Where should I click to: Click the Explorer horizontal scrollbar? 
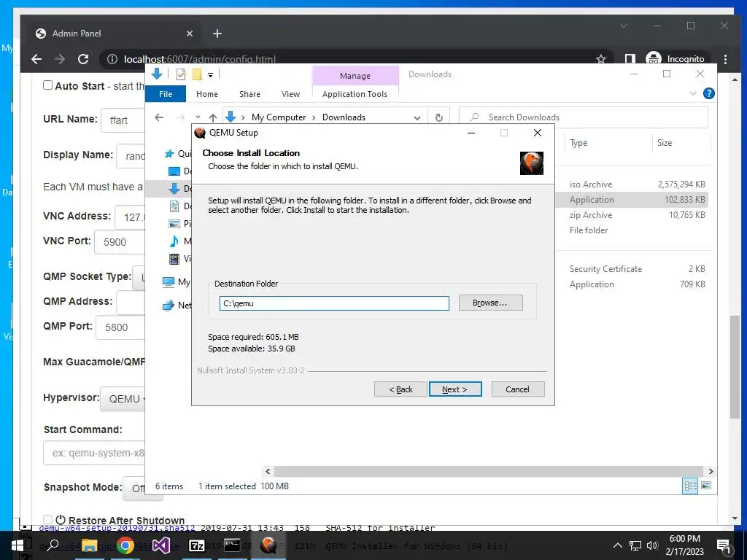(488, 471)
